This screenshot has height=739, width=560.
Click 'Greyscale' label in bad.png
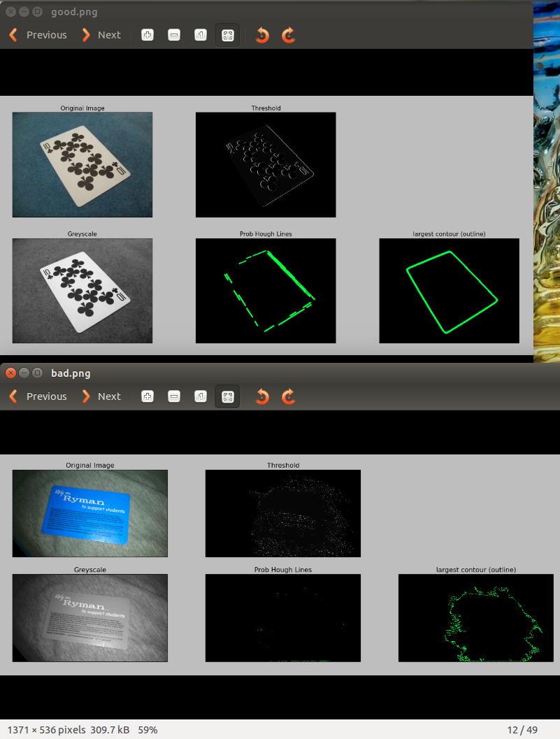(x=90, y=569)
